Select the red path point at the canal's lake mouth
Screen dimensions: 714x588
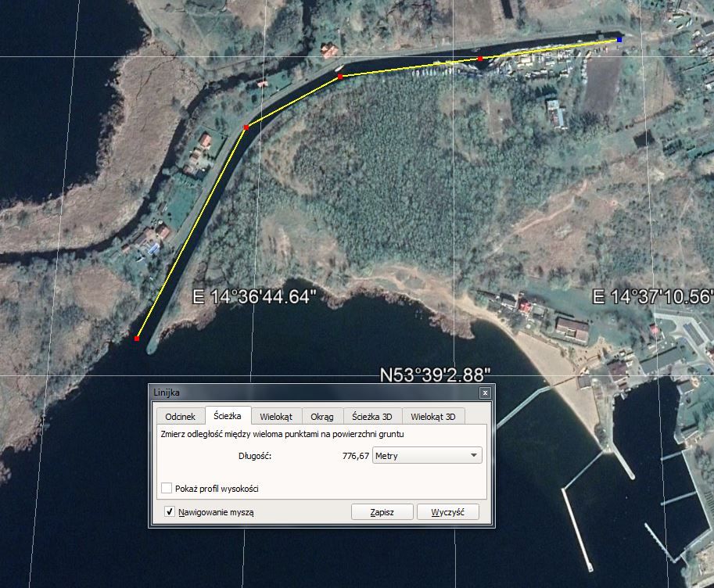click(137, 339)
